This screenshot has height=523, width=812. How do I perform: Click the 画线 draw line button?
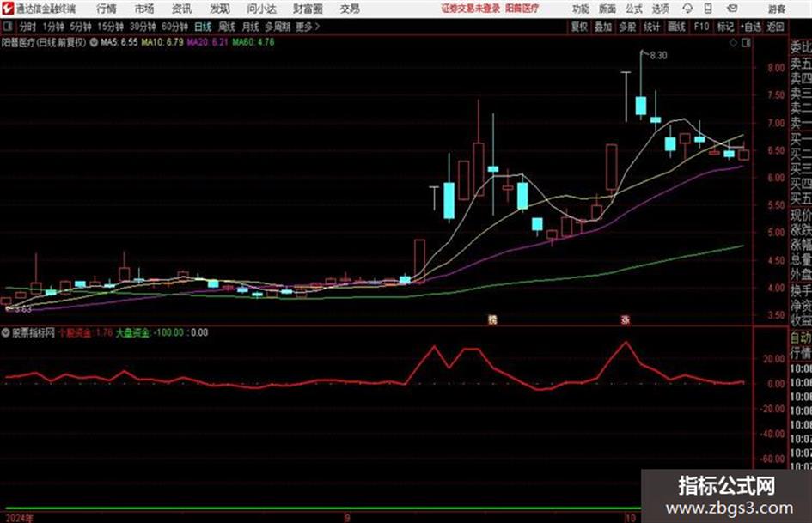coord(676,27)
